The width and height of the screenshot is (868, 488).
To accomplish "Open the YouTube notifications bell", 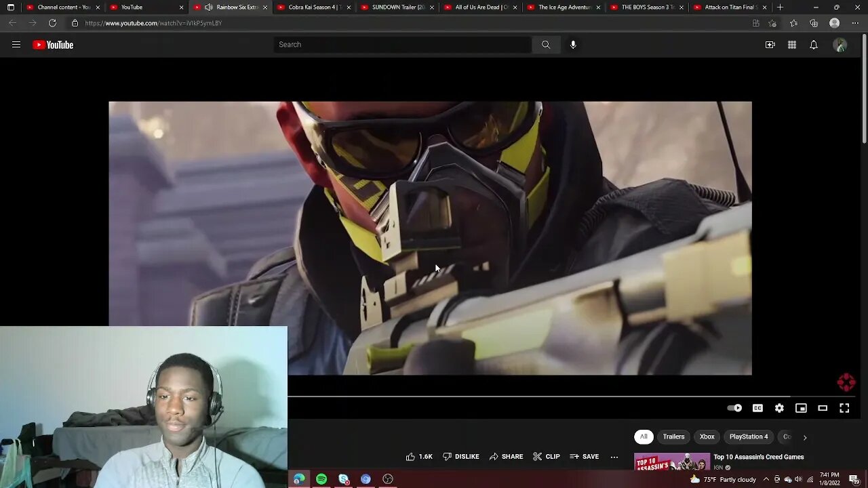I will 814,45.
